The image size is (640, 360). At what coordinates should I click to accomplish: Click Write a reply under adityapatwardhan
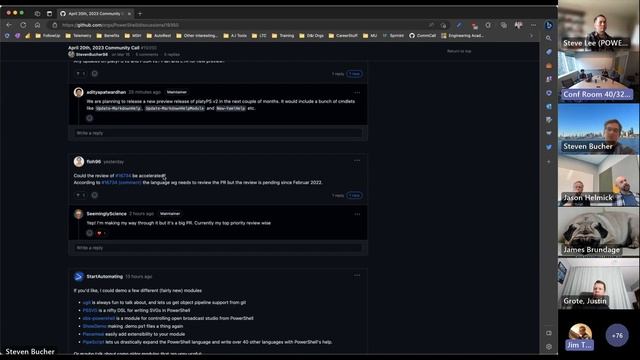218,133
